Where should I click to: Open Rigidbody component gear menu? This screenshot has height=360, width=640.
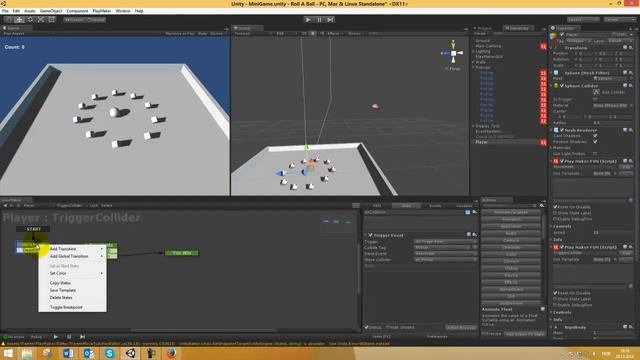631,327
